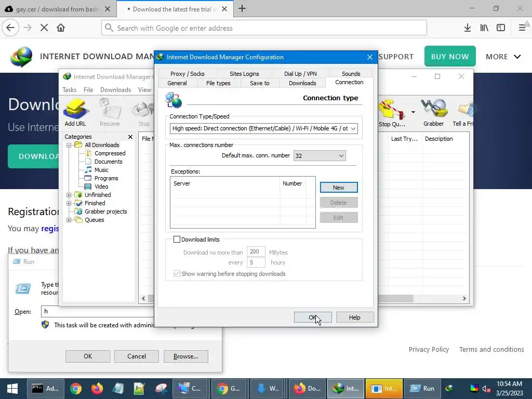Select the Compressed category folder
The width and height of the screenshot is (532, 399).
(x=110, y=153)
